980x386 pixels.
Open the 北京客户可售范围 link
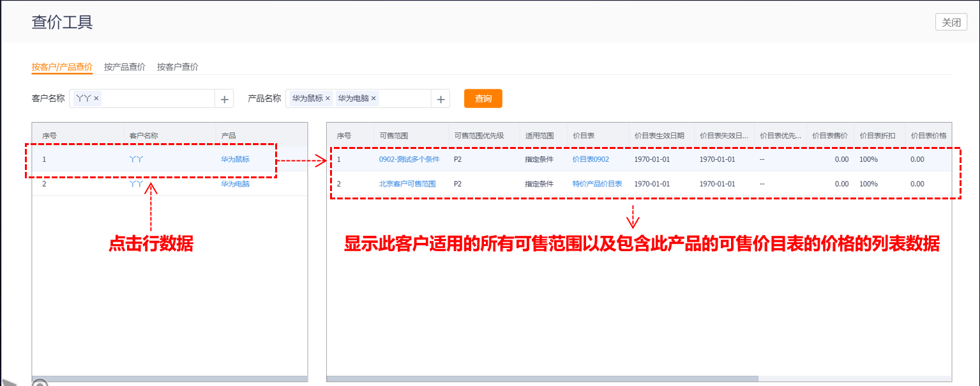[x=407, y=184]
